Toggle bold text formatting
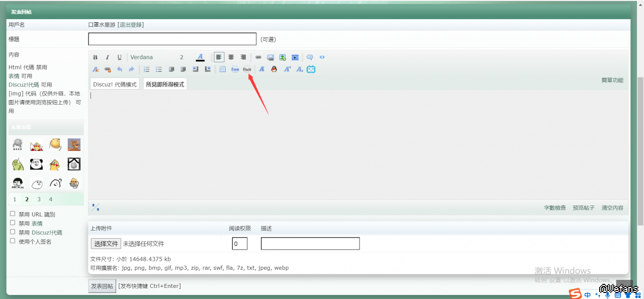 [x=96, y=57]
